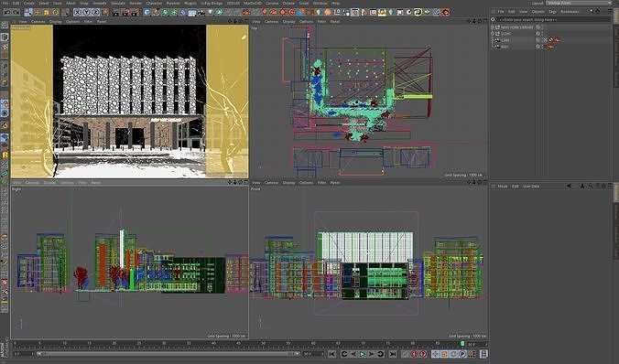The width and height of the screenshot is (619, 364).
Task: Click the yellow-circled circular arrow toolbar icon
Action: (x=418, y=12)
